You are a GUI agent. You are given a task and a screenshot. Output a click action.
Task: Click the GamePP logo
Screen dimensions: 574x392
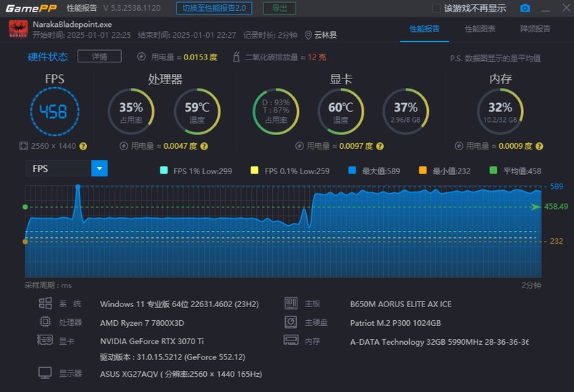tap(31, 8)
